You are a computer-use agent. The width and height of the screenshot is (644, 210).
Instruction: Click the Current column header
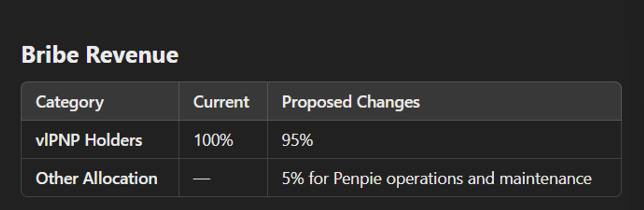pos(221,102)
